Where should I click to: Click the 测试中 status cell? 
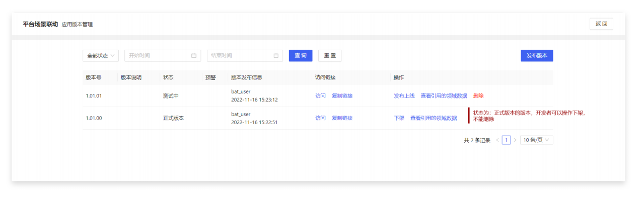pos(171,95)
